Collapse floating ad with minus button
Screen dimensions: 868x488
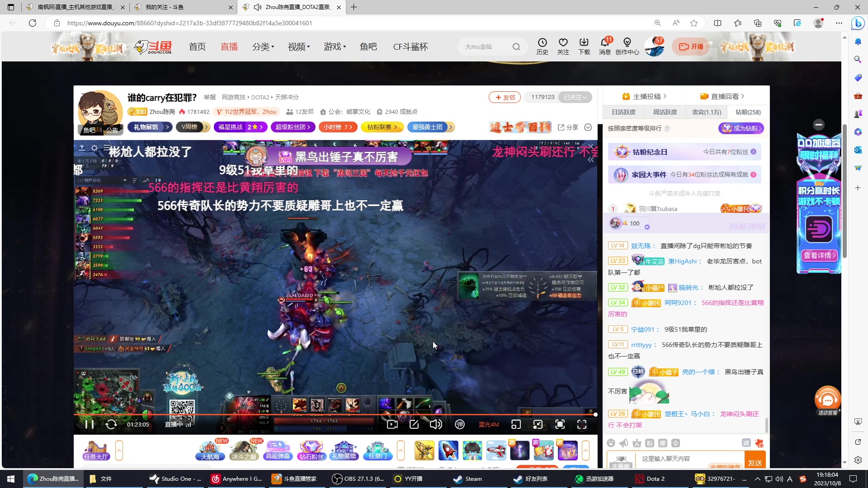pyautogui.click(x=818, y=125)
